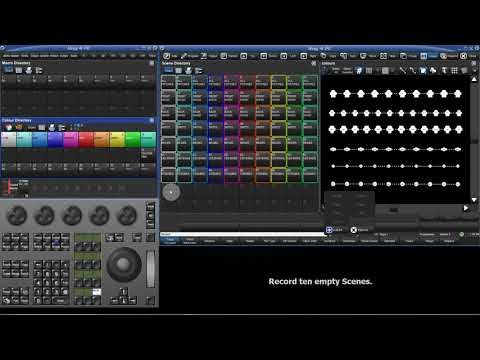Select the first fixture in the plot's top row
This screenshot has width=480, height=360.
point(333,94)
